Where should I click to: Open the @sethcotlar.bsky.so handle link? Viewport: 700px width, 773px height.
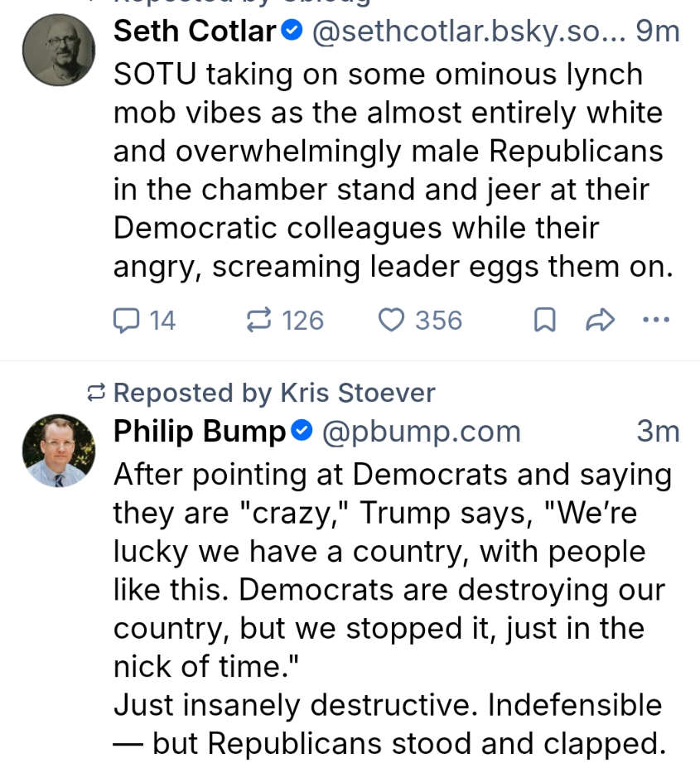(465, 31)
